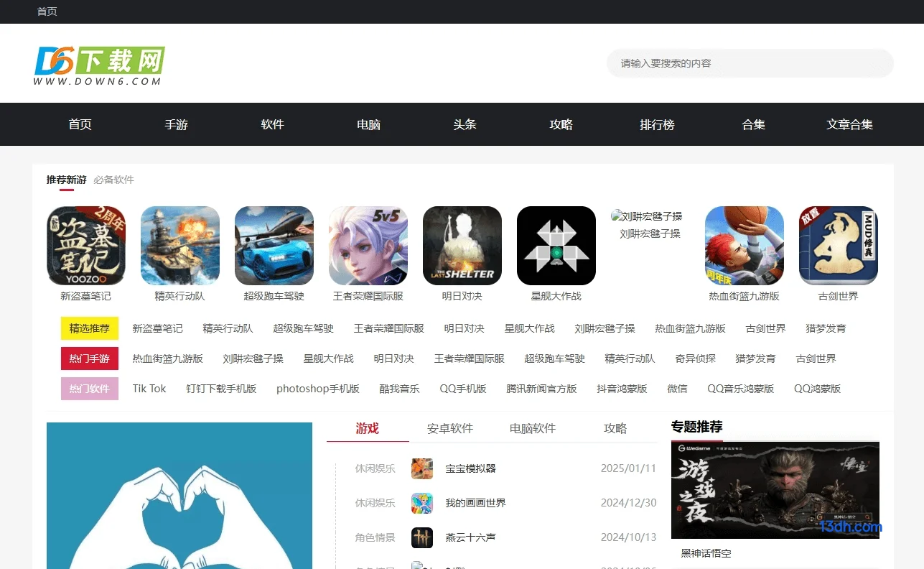Screen dimensions: 924x569
Task: Open the Tik Tok link
Action: coord(149,389)
